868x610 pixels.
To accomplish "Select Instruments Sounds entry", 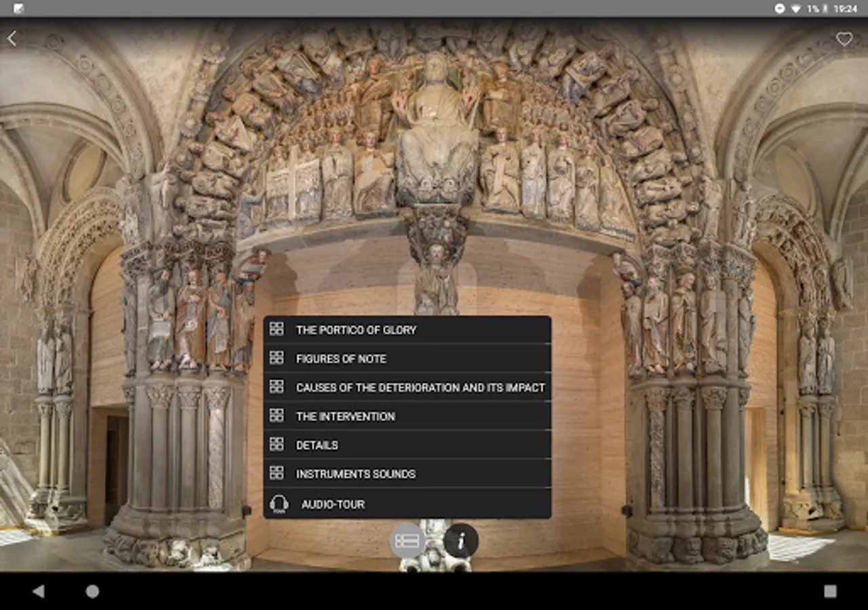I will point(407,474).
